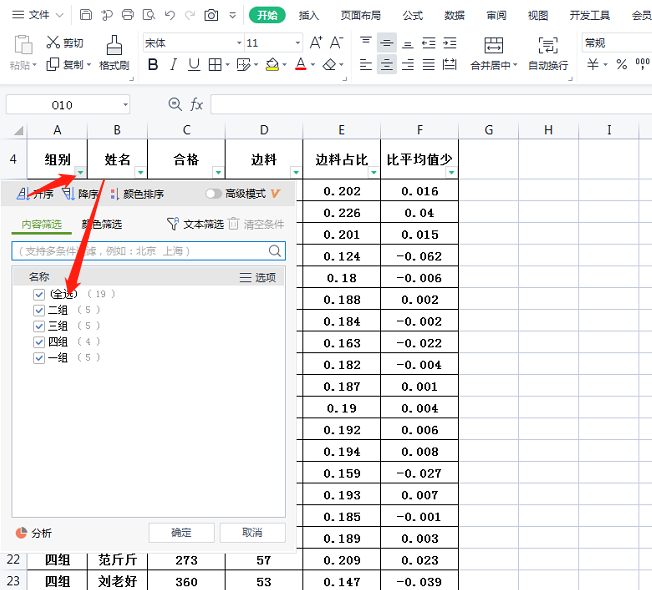This screenshot has width=652, height=590.
Task: Click the formula bar input
Action: coord(431,104)
